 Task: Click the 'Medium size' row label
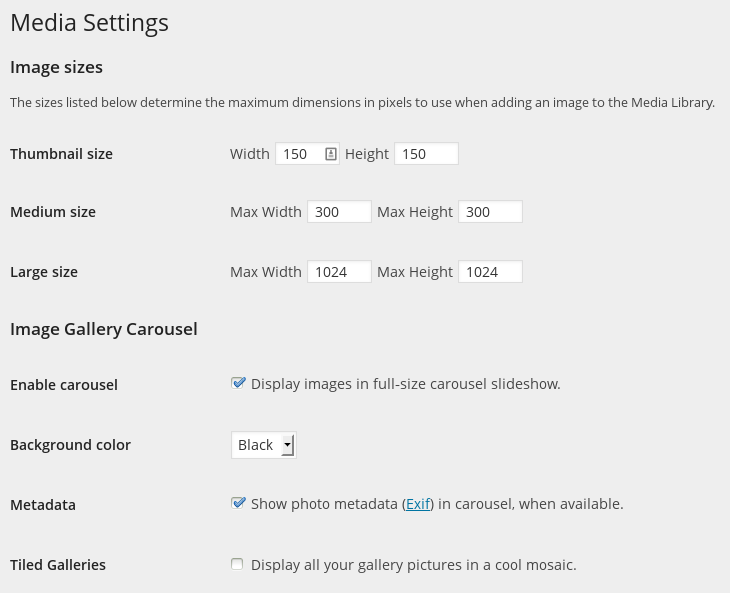tap(53, 212)
